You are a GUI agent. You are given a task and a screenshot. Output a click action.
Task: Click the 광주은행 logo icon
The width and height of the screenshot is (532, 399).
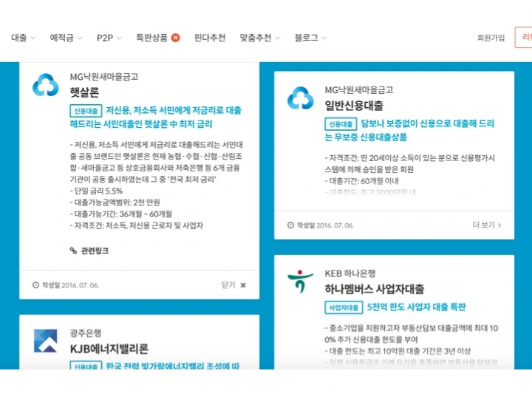click(46, 341)
